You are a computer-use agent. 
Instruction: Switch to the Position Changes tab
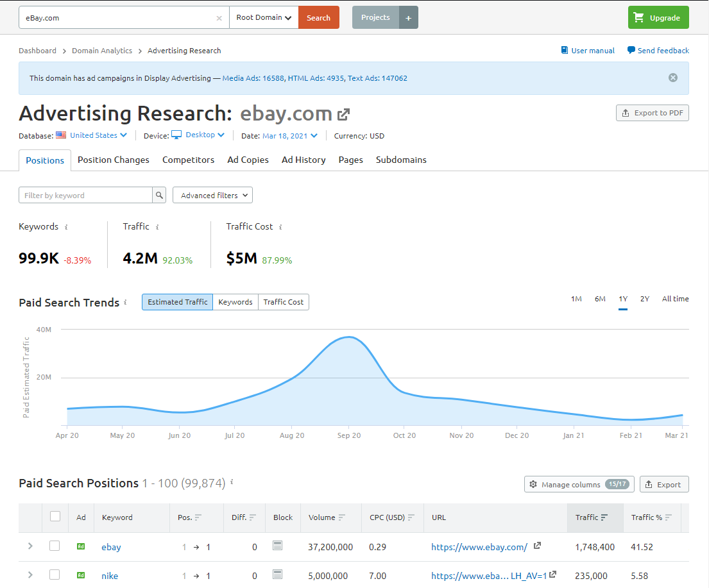pyautogui.click(x=113, y=160)
